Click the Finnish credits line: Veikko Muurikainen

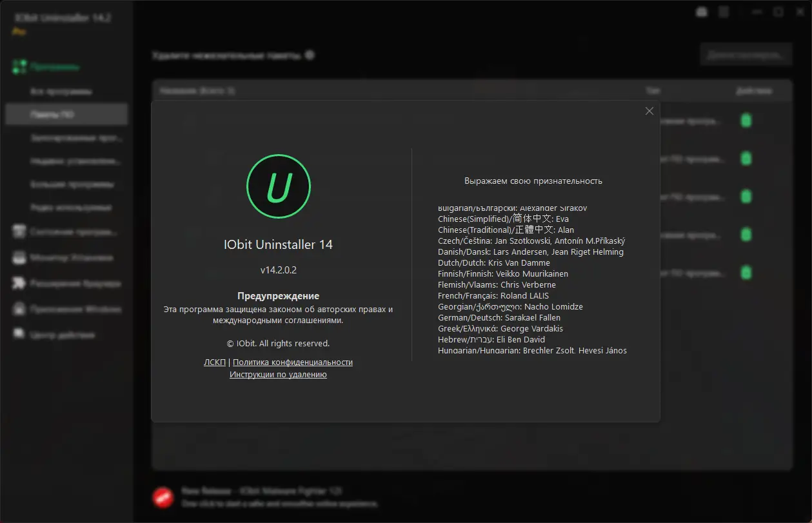point(503,274)
